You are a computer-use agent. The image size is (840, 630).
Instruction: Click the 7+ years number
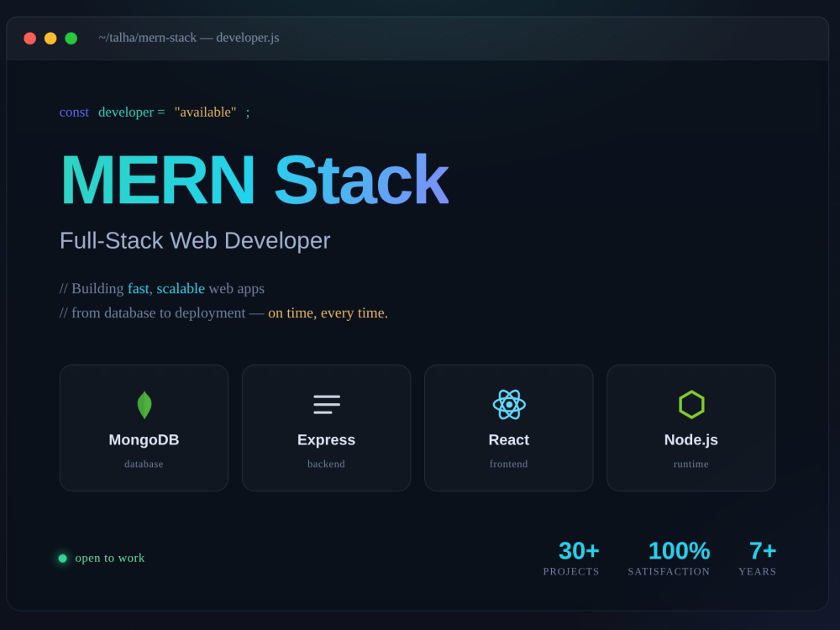pos(763,551)
